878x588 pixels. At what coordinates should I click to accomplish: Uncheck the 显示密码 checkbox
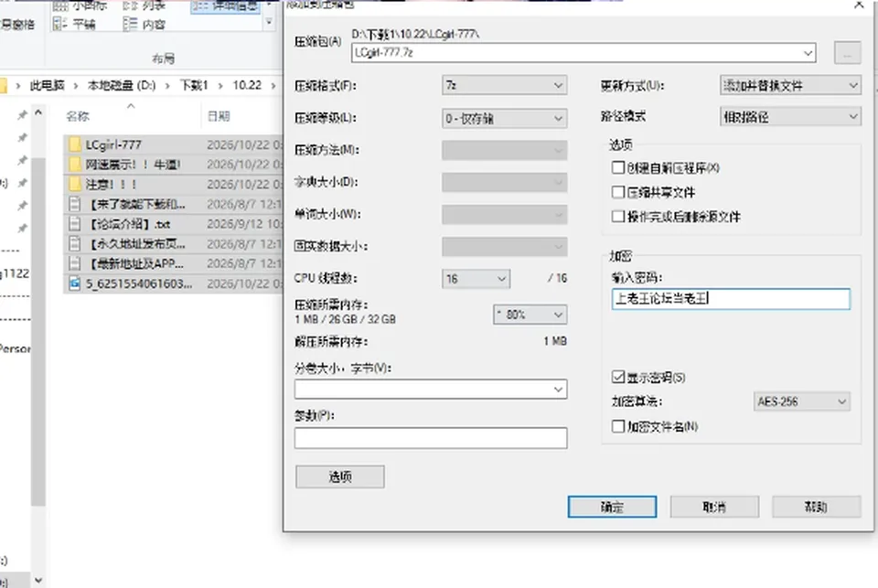618,377
